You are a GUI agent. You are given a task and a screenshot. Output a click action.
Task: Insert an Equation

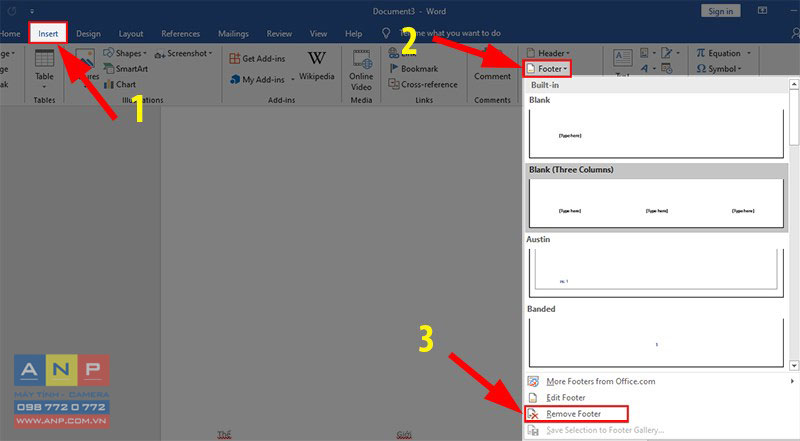pos(718,53)
